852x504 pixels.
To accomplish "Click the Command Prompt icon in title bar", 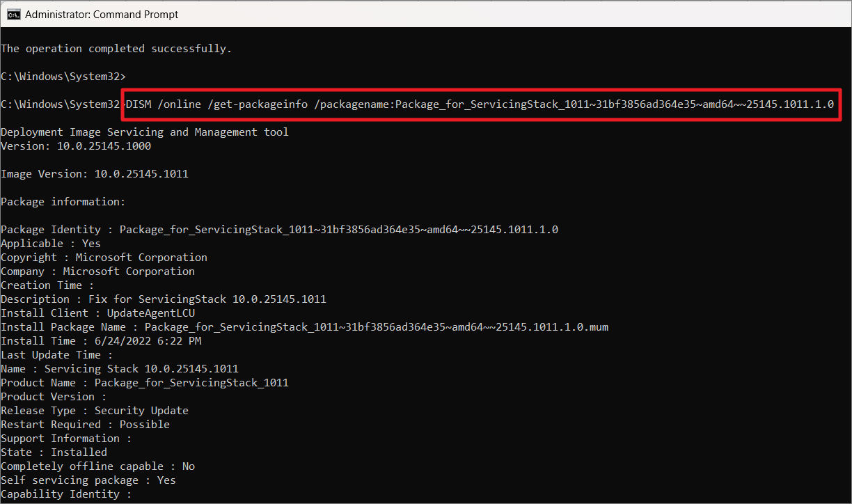I will [14, 14].
